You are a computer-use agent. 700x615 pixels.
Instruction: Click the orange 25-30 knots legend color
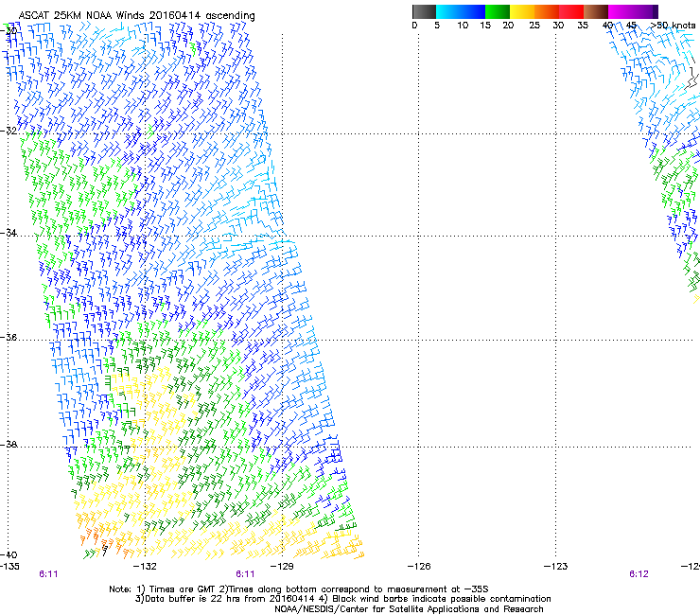pos(547,11)
